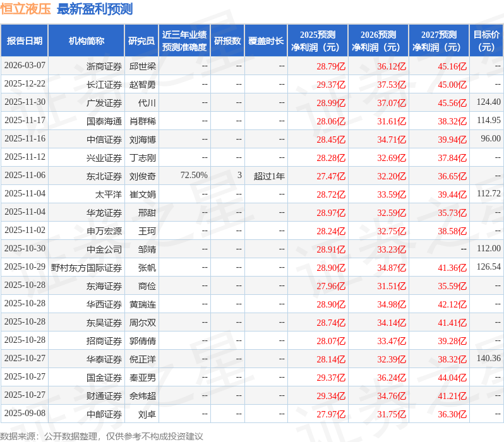Select analyst 崔文娟
The image size is (504, 442).
[142, 194]
